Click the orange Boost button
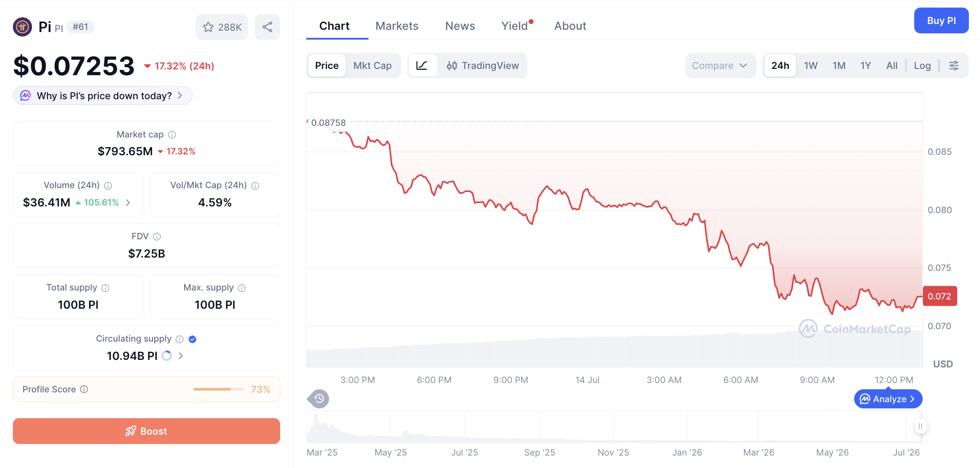The image size is (980, 468). point(146,431)
